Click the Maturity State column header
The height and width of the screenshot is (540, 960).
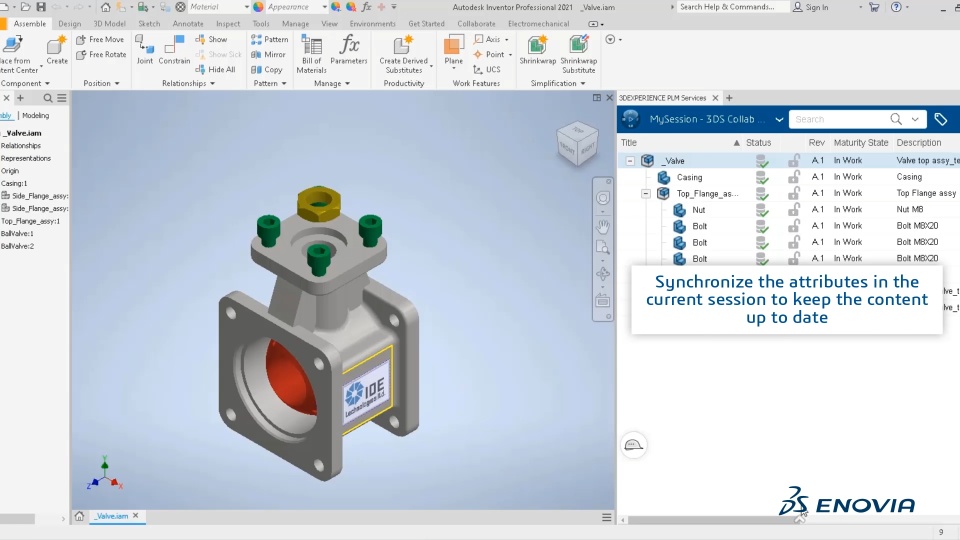860,143
